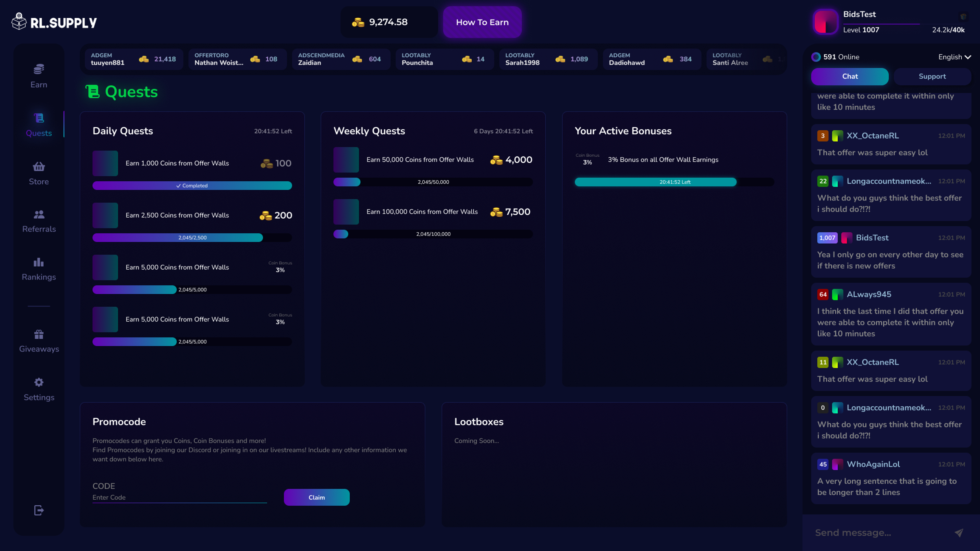
Task: Click the Claim promocode button
Action: click(x=316, y=497)
